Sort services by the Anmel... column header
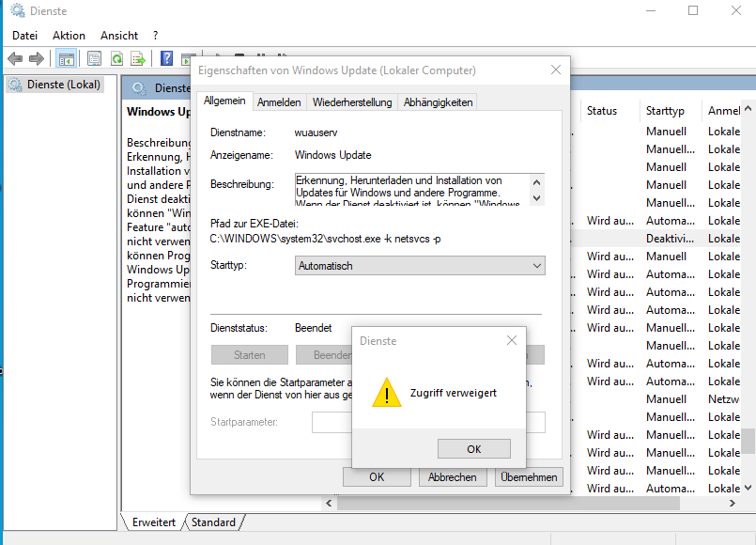Image resolution: width=756 pixels, height=545 pixels. coord(723,111)
